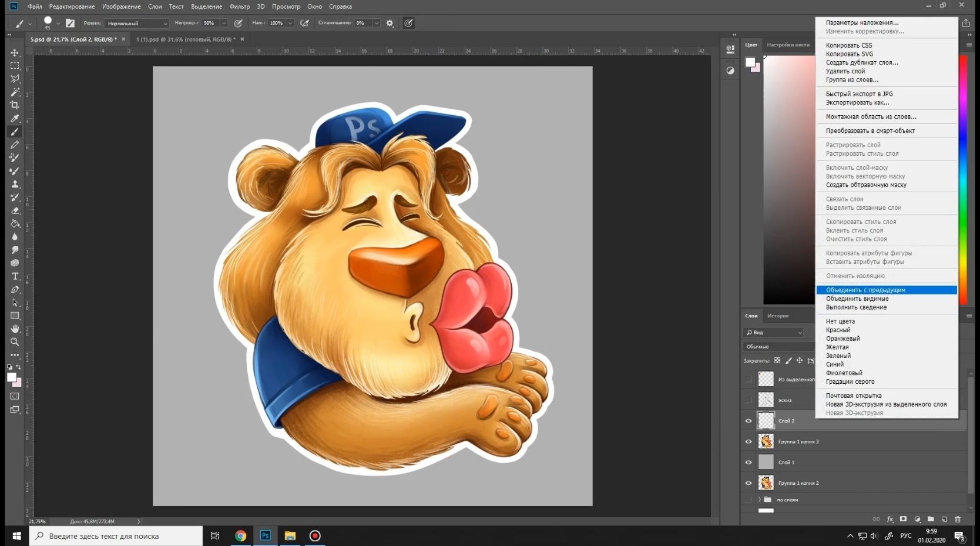This screenshot has width=980, height=546.
Task: Open the Фильтр menu
Action: point(240,6)
